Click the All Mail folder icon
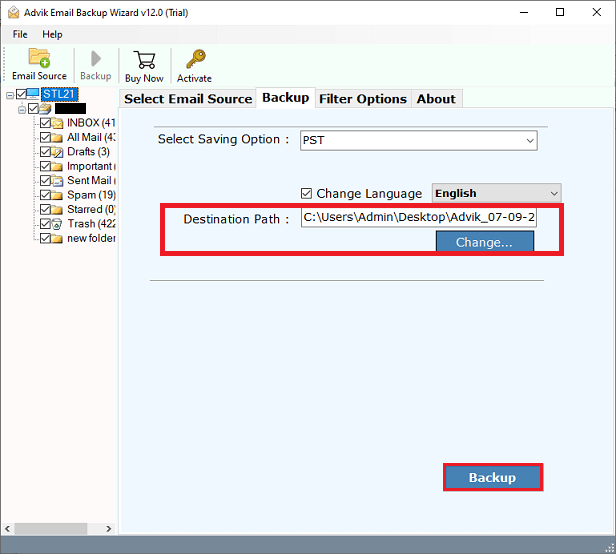The height and width of the screenshot is (554, 616). point(57,138)
